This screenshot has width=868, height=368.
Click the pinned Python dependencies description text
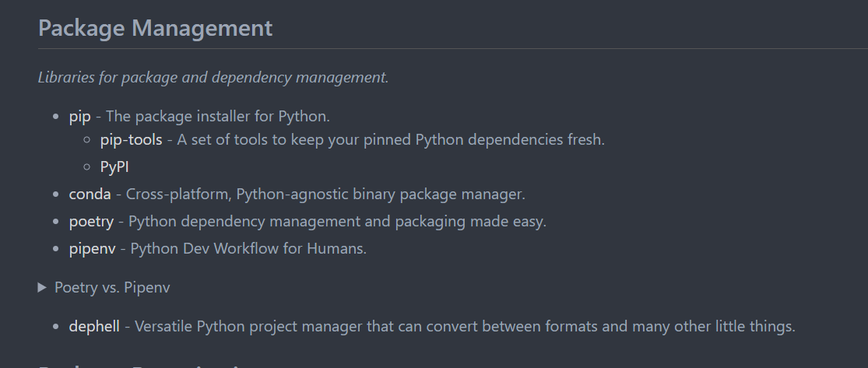[x=391, y=140]
